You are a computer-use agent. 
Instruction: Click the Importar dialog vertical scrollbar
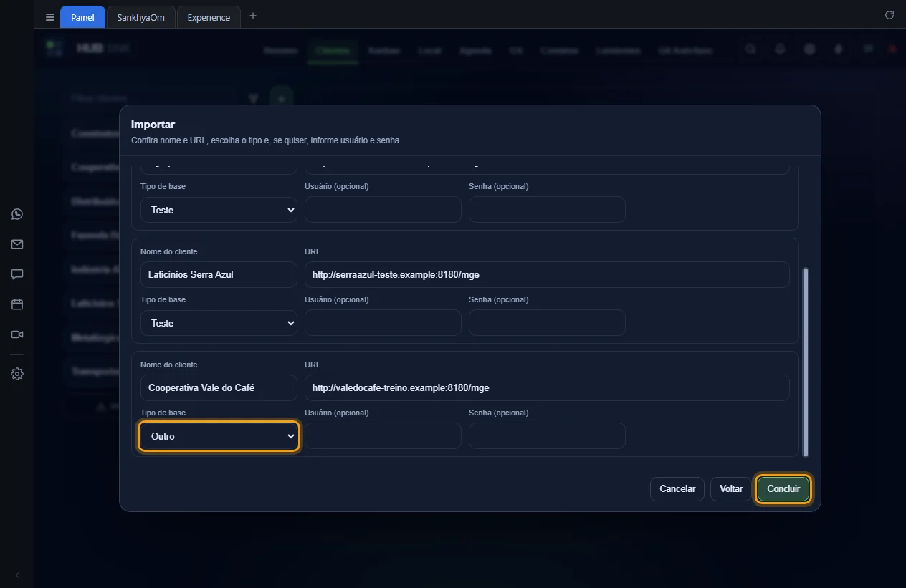pos(806,362)
